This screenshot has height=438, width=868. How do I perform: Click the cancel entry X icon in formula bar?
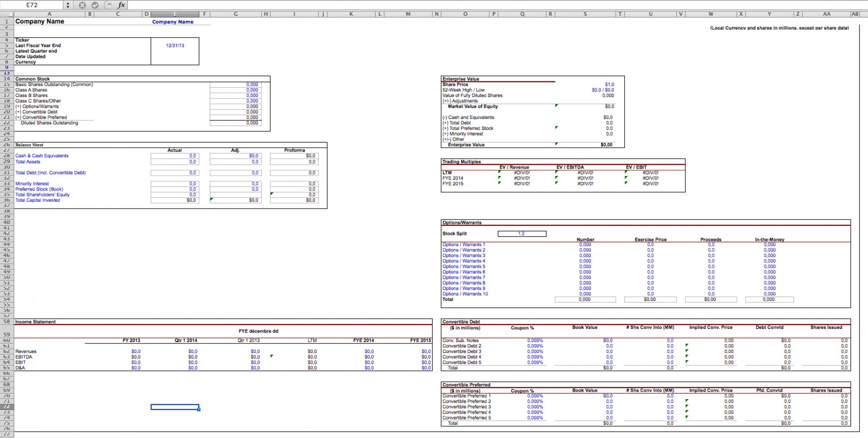click(82, 5)
